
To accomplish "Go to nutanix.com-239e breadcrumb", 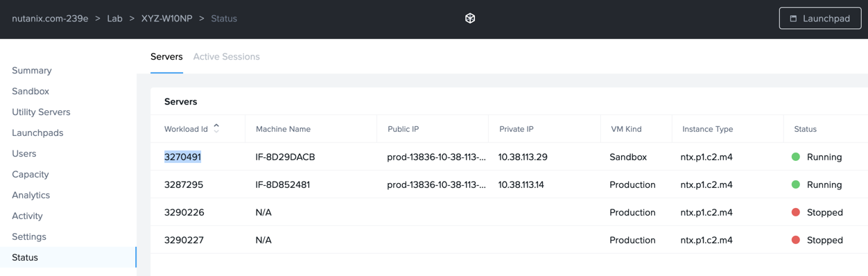I will pos(50,19).
